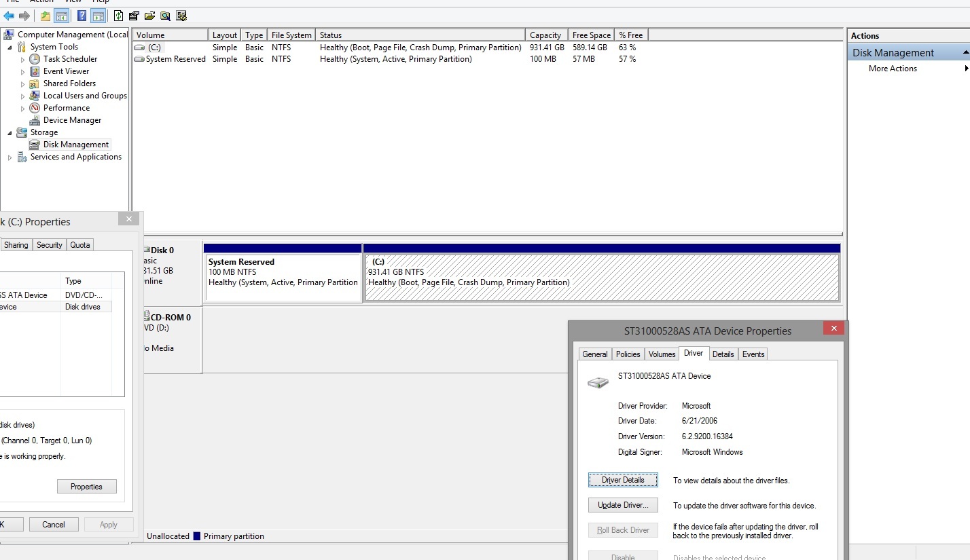
Task: Click Properties button in (C:) Properties dialog
Action: point(86,487)
